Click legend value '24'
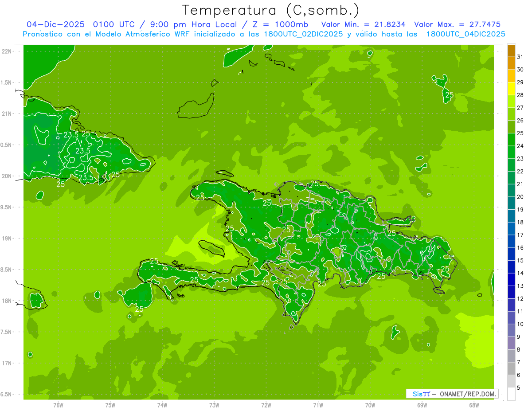Image resolution: width=532 pixels, height=411 pixels. 520,146
